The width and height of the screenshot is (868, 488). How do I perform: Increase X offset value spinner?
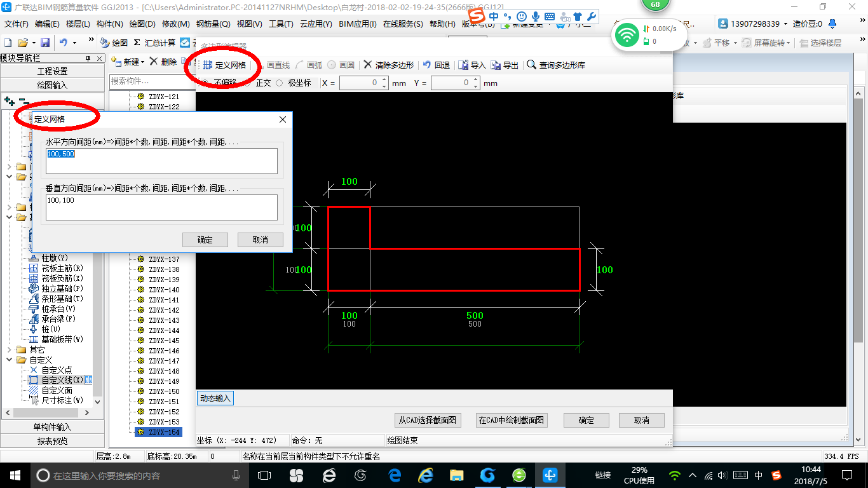click(384, 80)
